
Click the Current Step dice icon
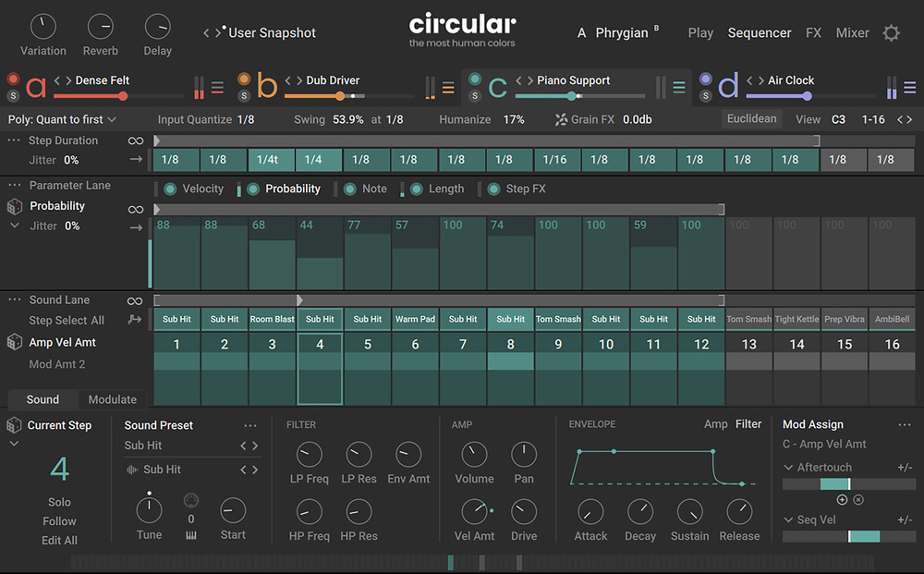(14, 425)
